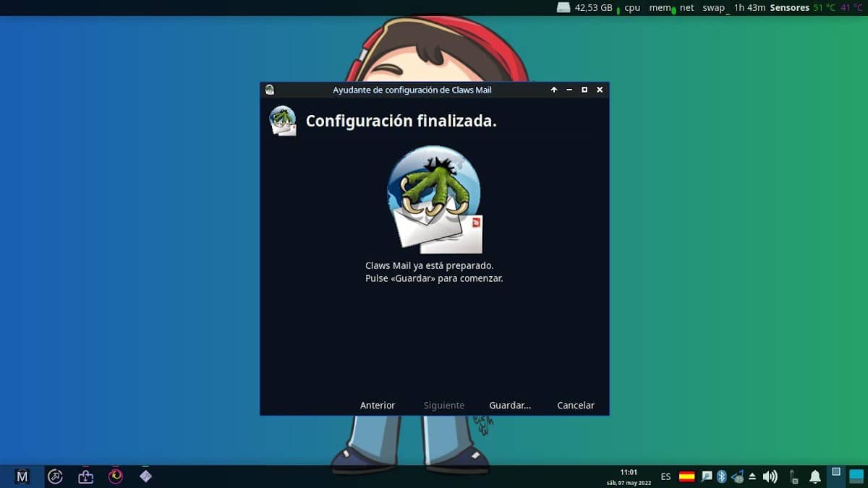Launch the second taskbar launcher with circular arrow icon
The height and width of the screenshot is (488, 868).
[55, 476]
